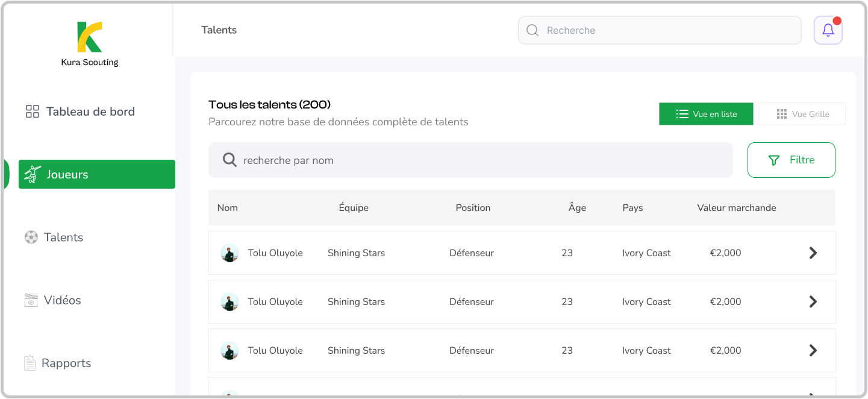868x399 pixels.
Task: Click the Filtre button
Action: point(791,160)
